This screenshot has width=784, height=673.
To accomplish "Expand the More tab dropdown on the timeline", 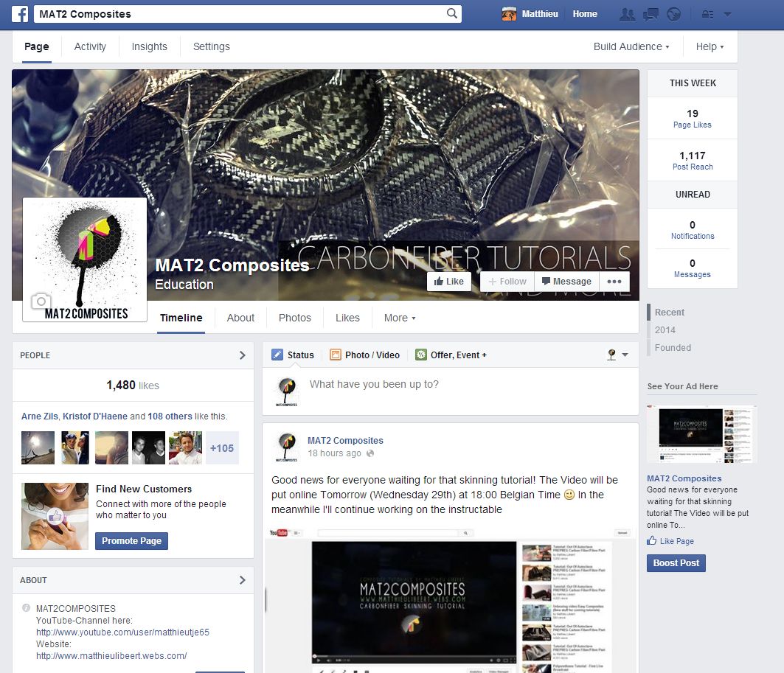I will tap(399, 318).
